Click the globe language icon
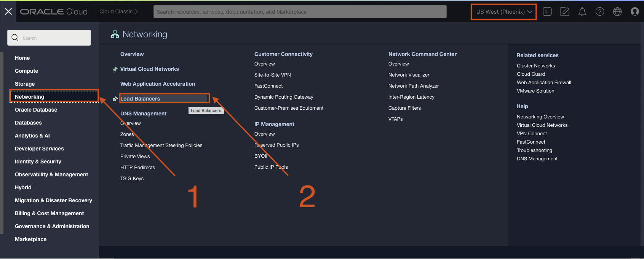This screenshot has width=644, height=259. click(x=617, y=12)
